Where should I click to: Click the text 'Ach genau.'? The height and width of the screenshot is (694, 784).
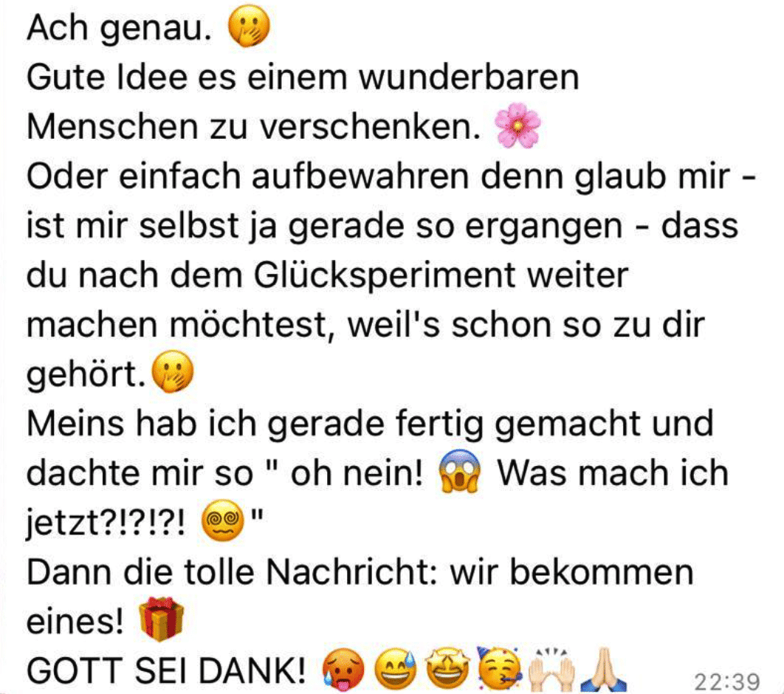coord(120,29)
